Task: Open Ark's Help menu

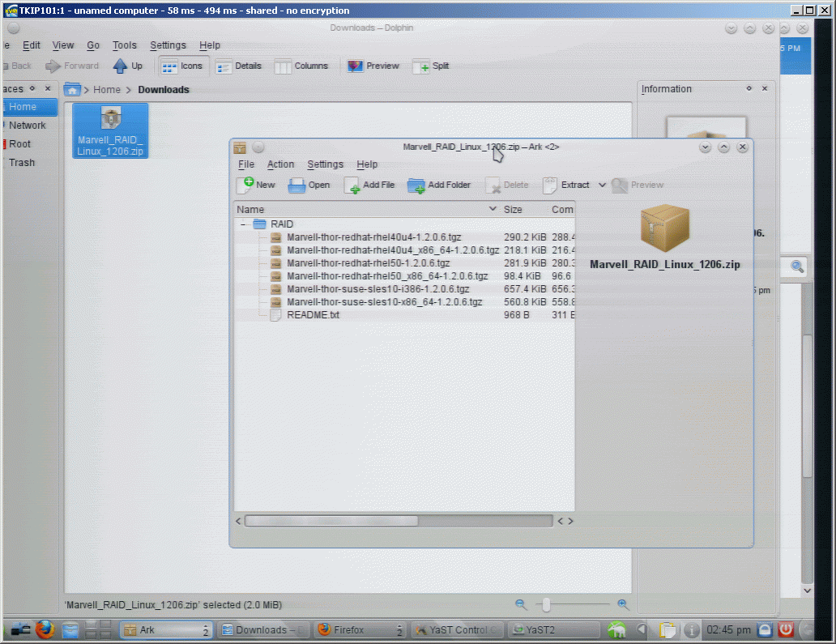Action: (367, 164)
